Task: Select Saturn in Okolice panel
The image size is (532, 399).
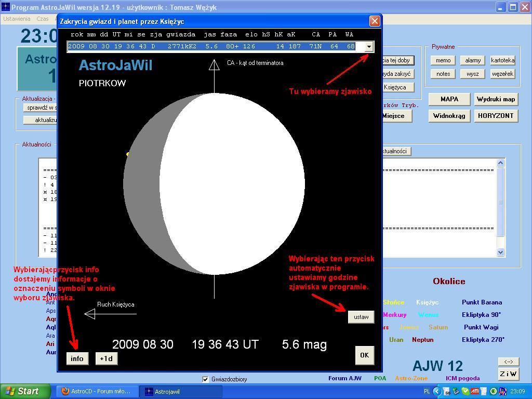Action: [438, 327]
